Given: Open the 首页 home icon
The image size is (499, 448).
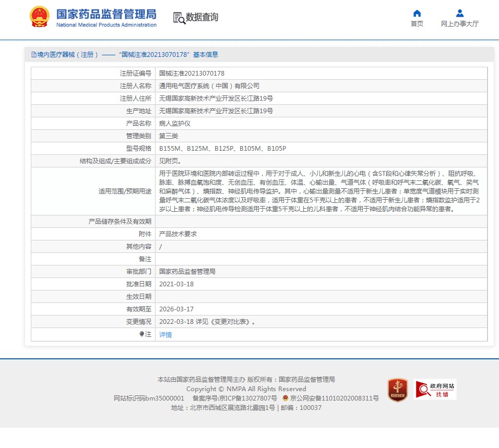Looking at the screenshot, I should pyautogui.click(x=417, y=13).
